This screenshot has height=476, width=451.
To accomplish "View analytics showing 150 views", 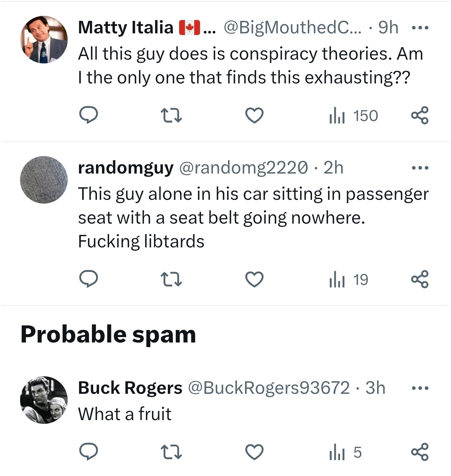I will (354, 116).
